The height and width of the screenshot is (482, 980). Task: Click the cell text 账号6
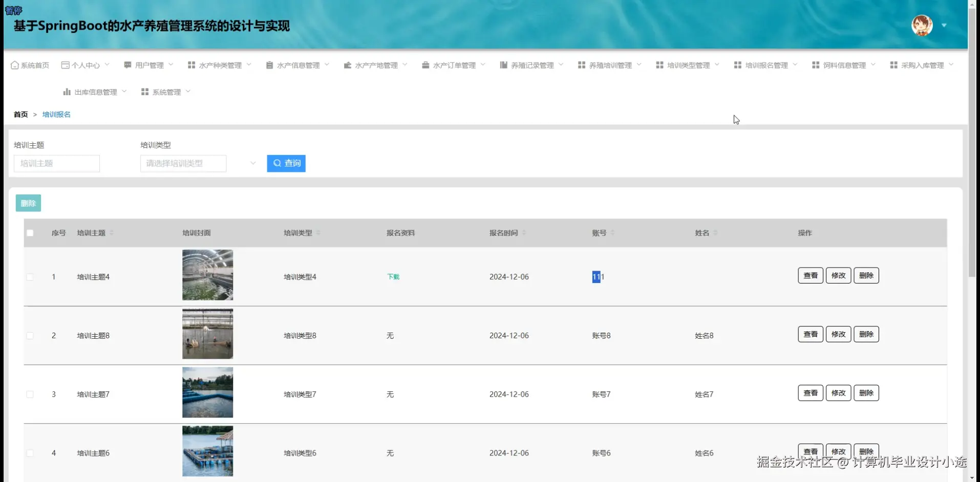602,453
